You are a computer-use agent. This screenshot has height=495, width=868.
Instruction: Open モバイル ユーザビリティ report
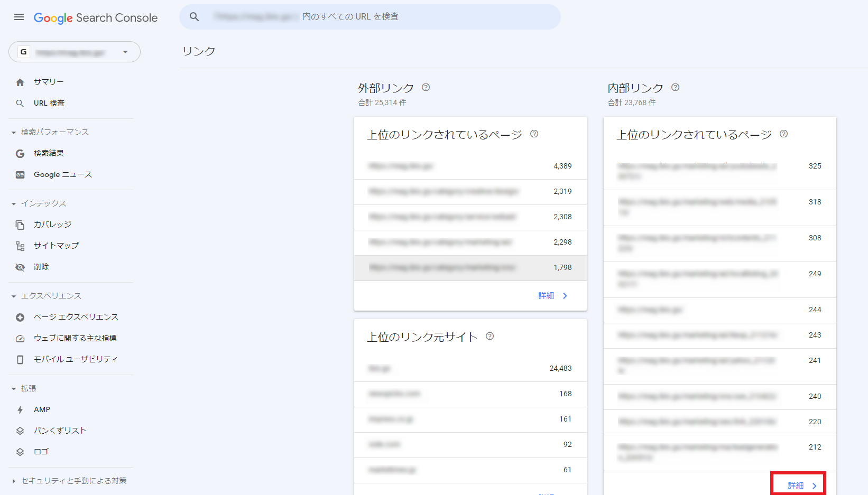[76, 359]
